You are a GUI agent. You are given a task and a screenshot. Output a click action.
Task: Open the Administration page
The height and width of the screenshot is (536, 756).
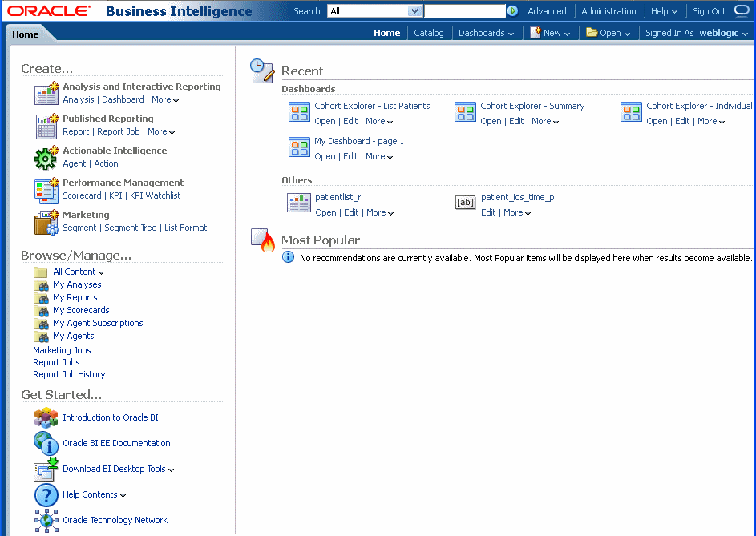(608, 11)
